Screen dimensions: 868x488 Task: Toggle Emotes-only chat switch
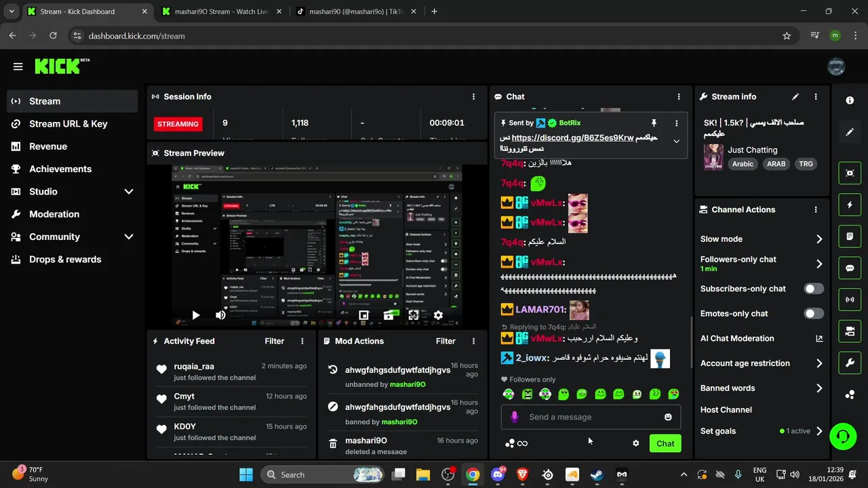tap(814, 314)
